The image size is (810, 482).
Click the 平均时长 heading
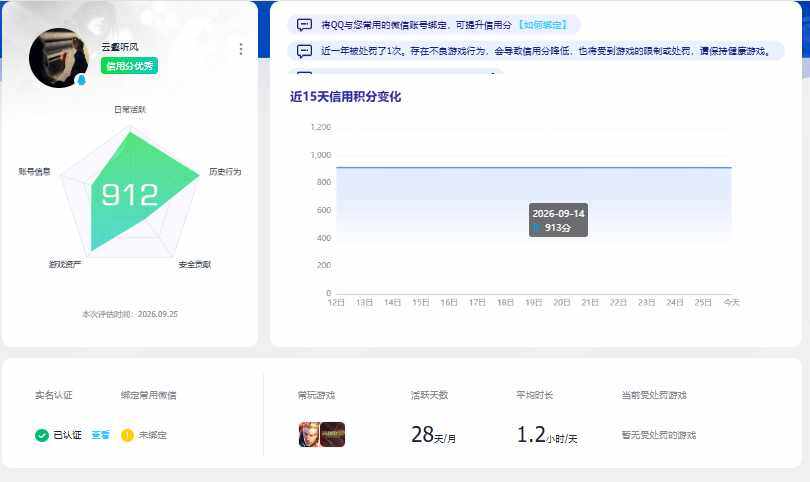(x=535, y=395)
